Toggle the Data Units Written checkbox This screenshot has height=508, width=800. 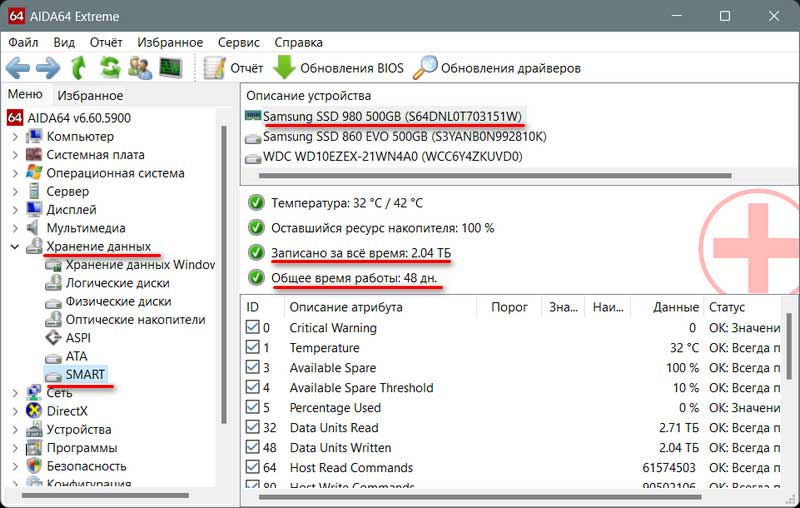click(x=253, y=447)
